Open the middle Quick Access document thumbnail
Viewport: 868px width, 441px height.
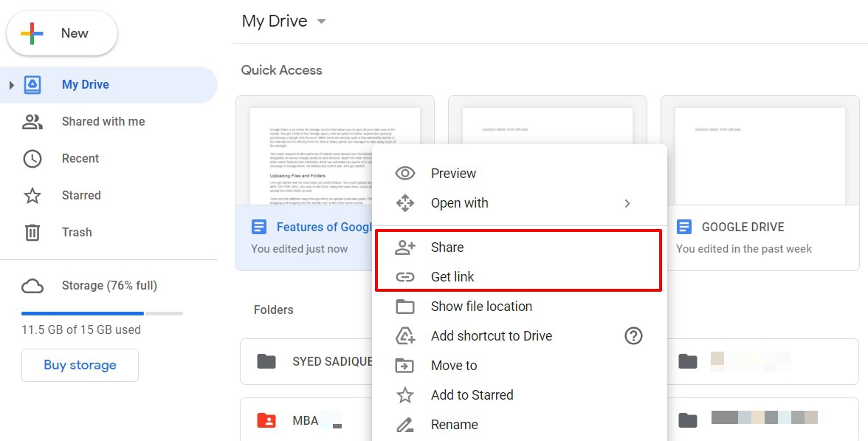(548, 157)
